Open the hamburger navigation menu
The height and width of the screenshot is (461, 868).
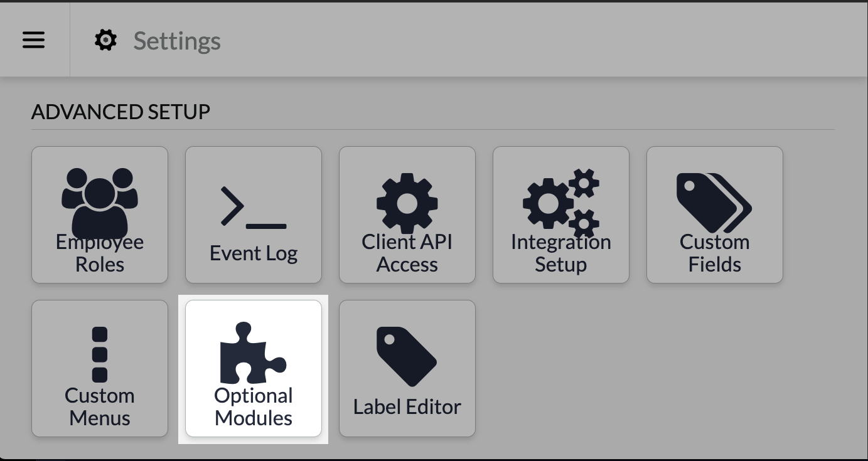click(34, 40)
